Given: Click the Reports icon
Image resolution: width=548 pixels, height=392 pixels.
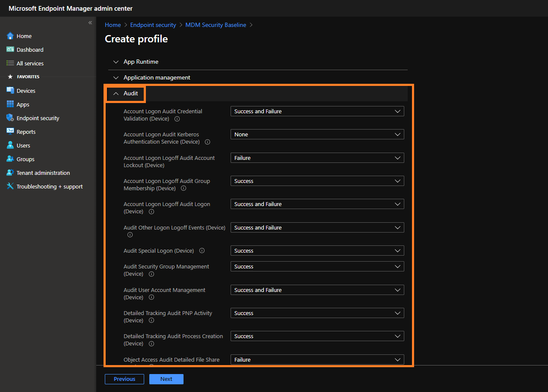Looking at the screenshot, I should click(10, 132).
